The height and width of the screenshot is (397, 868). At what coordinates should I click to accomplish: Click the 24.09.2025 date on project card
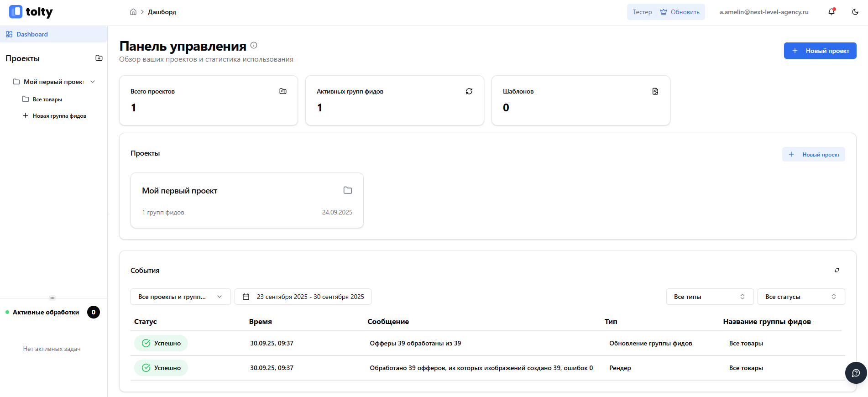(337, 212)
